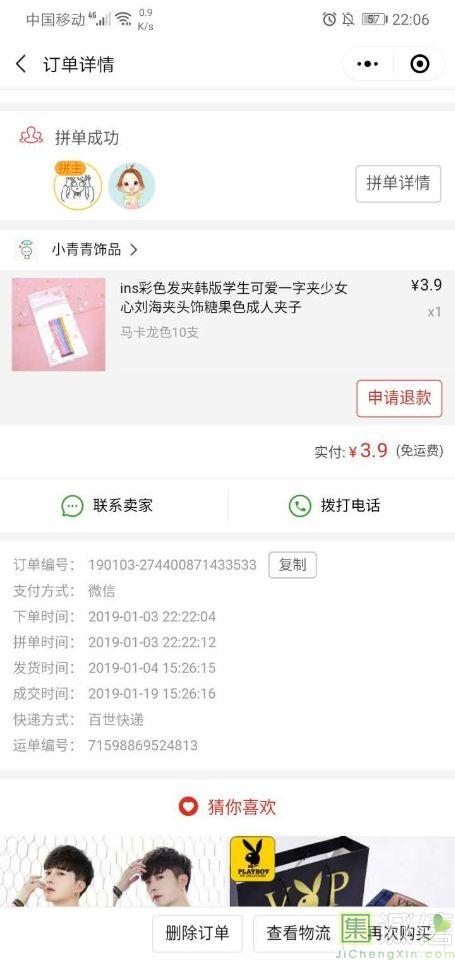Select the tracking number 71598869524813

click(143, 745)
